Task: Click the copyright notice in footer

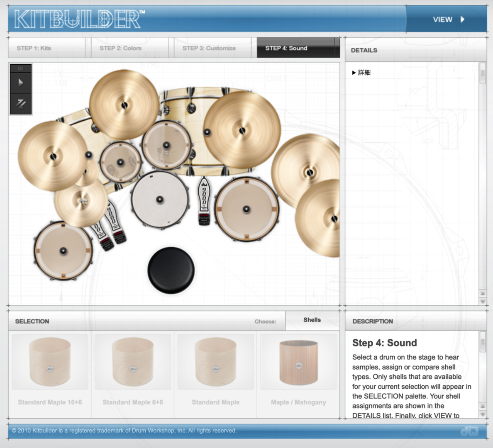Action: coord(124,431)
